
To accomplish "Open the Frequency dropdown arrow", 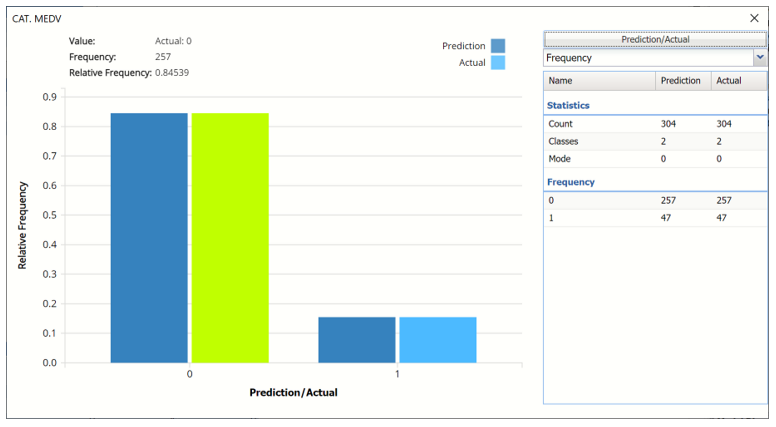I will click(759, 58).
